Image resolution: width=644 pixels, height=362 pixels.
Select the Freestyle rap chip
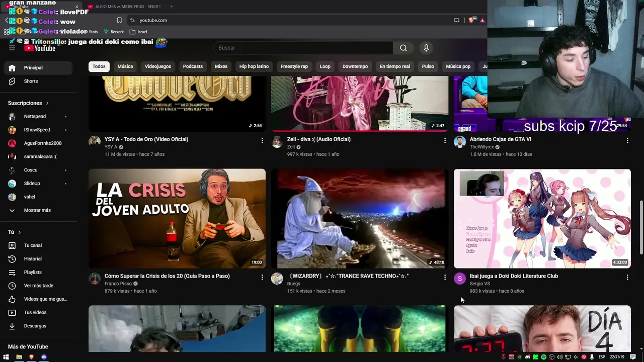[294, 66]
